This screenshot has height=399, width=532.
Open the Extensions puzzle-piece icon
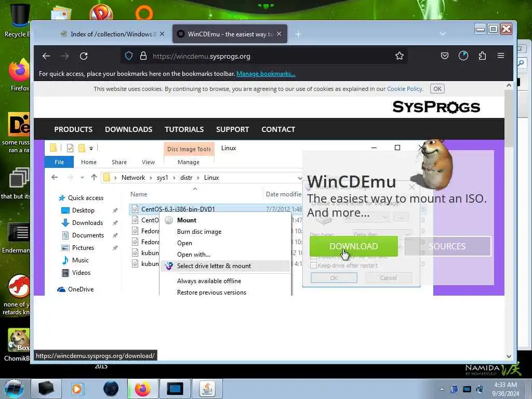(482, 56)
